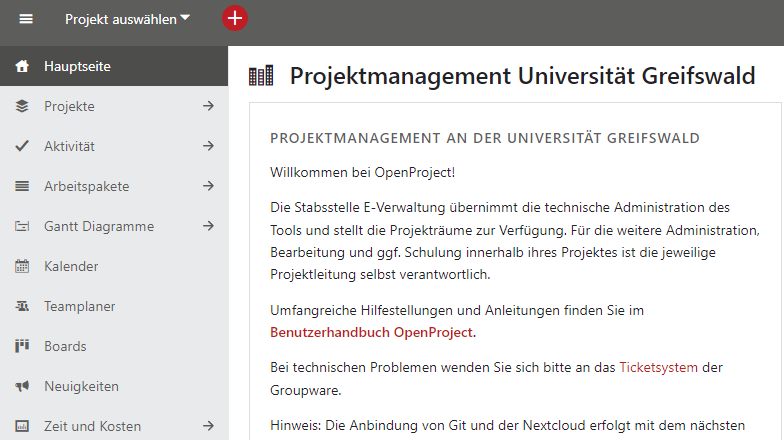Click the Boards icon in sidebar
784x440 pixels.
pyautogui.click(x=22, y=346)
